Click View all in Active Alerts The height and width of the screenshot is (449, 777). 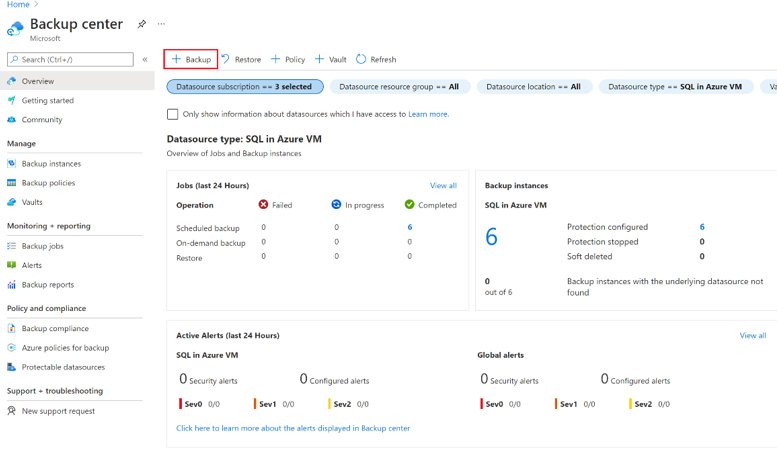click(x=753, y=336)
